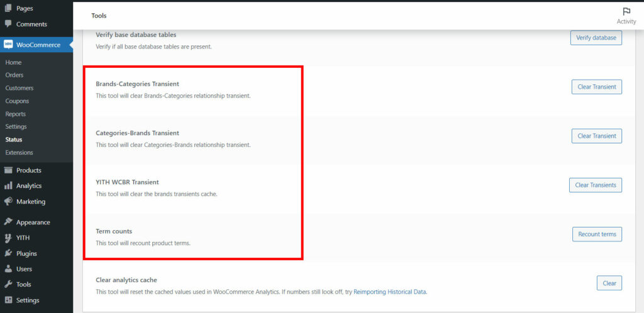
Task: Click the YITH WCBR Transient heading
Action: click(127, 182)
